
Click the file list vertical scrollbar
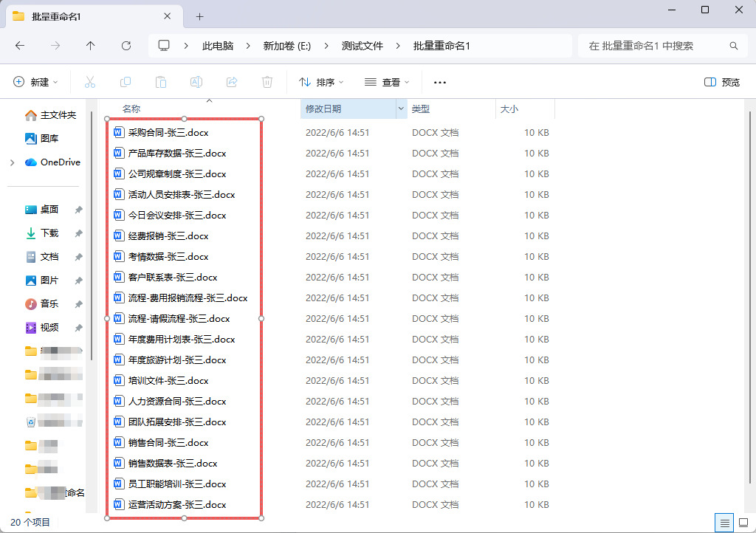point(750,296)
